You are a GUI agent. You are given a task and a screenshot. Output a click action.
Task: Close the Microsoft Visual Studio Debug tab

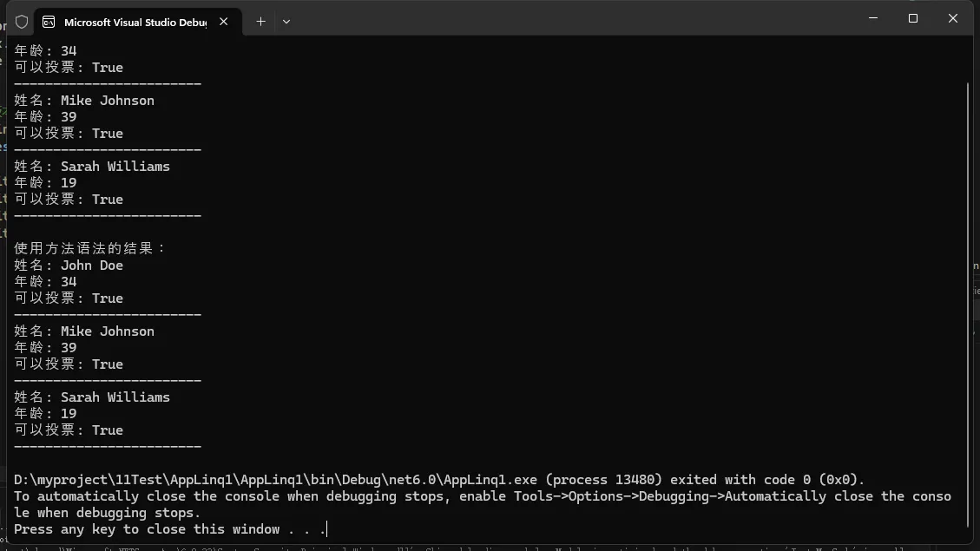(224, 22)
